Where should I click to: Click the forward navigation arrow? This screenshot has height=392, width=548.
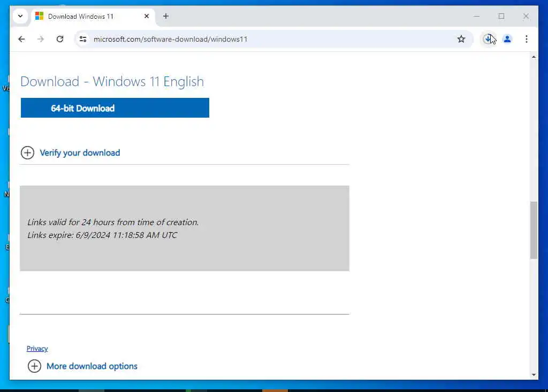tap(41, 39)
